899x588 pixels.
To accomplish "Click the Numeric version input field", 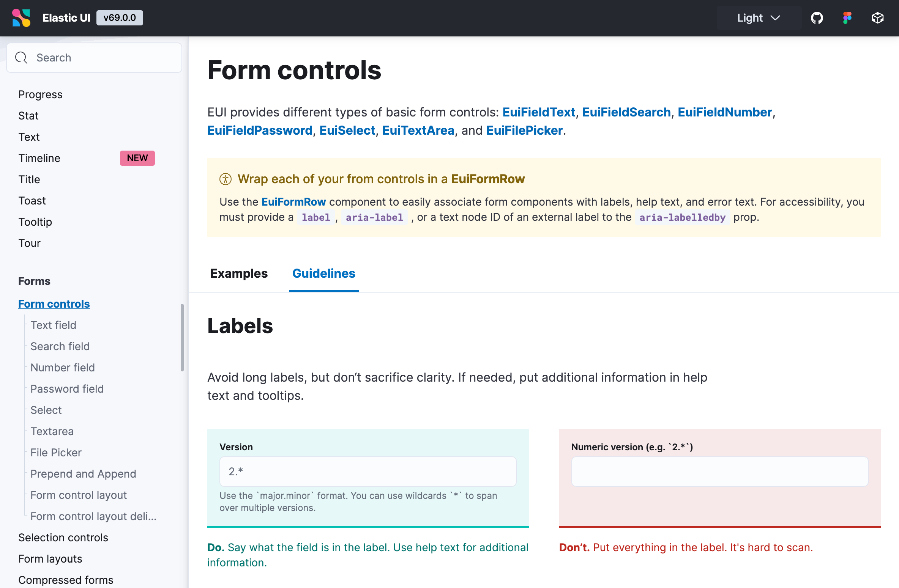I will [720, 472].
